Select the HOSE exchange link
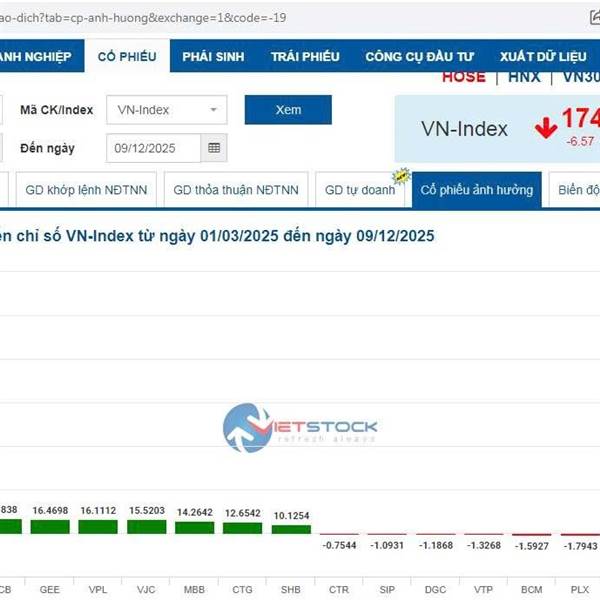 pos(464,77)
